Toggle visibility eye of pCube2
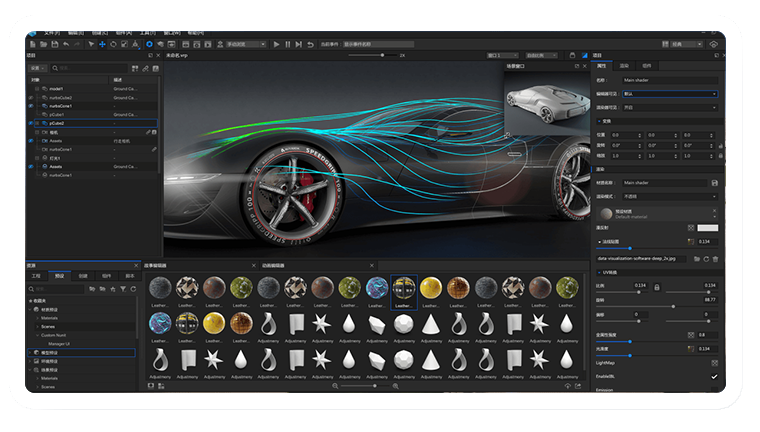The image size is (760, 432). pyautogui.click(x=31, y=123)
